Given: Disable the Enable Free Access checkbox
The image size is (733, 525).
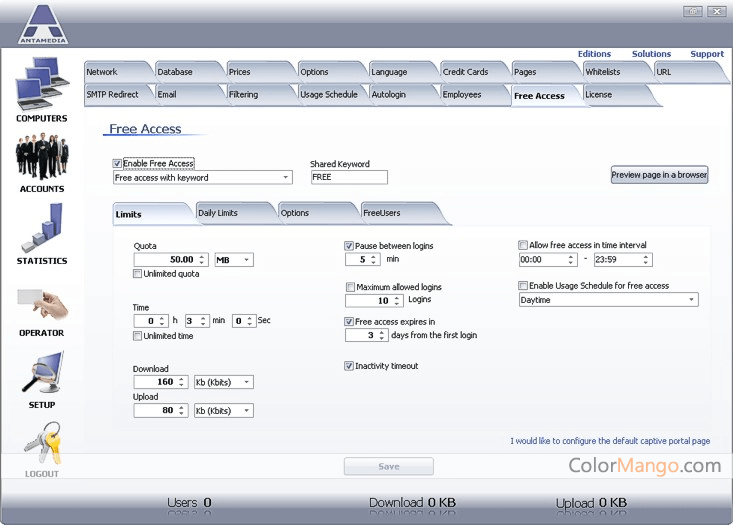Looking at the screenshot, I should [x=118, y=163].
